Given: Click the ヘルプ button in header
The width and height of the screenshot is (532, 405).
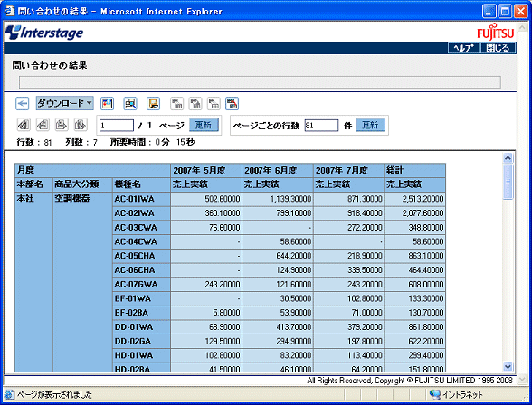Looking at the screenshot, I should pyautogui.click(x=463, y=48).
